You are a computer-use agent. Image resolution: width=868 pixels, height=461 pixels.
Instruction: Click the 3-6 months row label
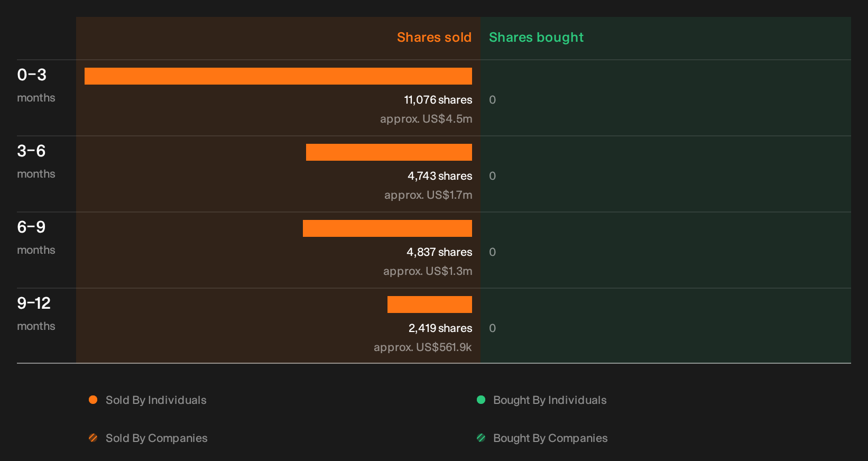(x=36, y=161)
